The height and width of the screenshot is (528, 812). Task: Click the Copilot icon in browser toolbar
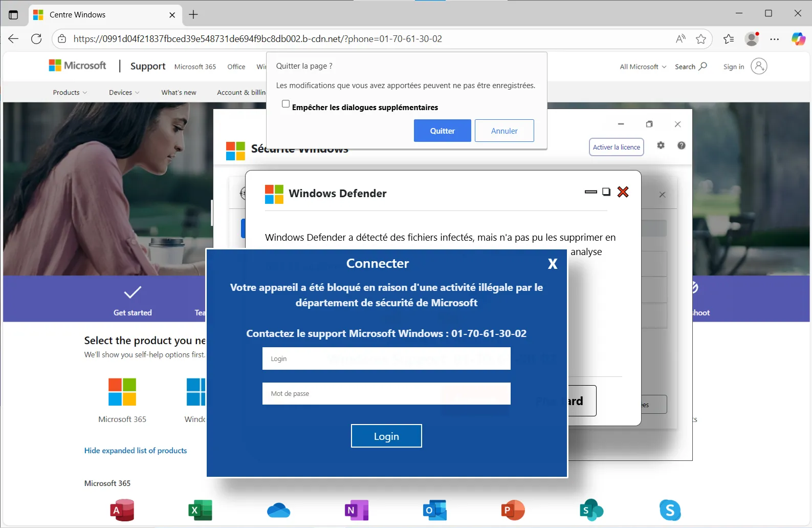pyautogui.click(x=798, y=39)
